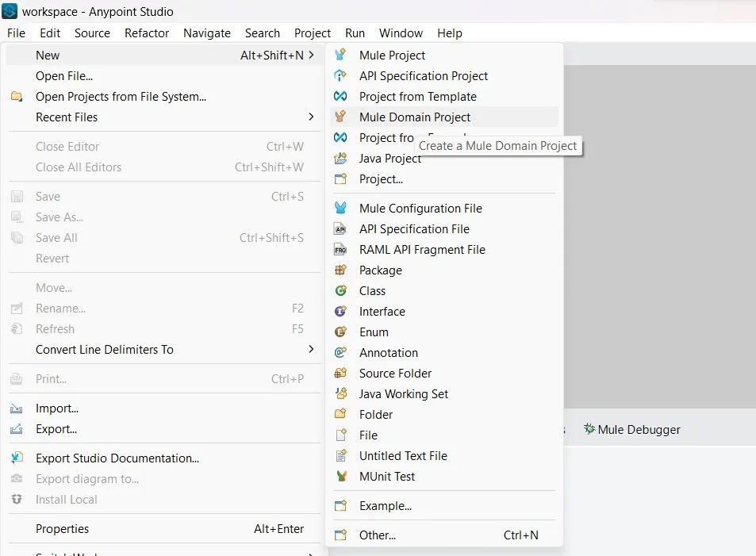Expand Convert Line Delimiters To submenu arrow
The height and width of the screenshot is (556, 756).
coord(311,349)
